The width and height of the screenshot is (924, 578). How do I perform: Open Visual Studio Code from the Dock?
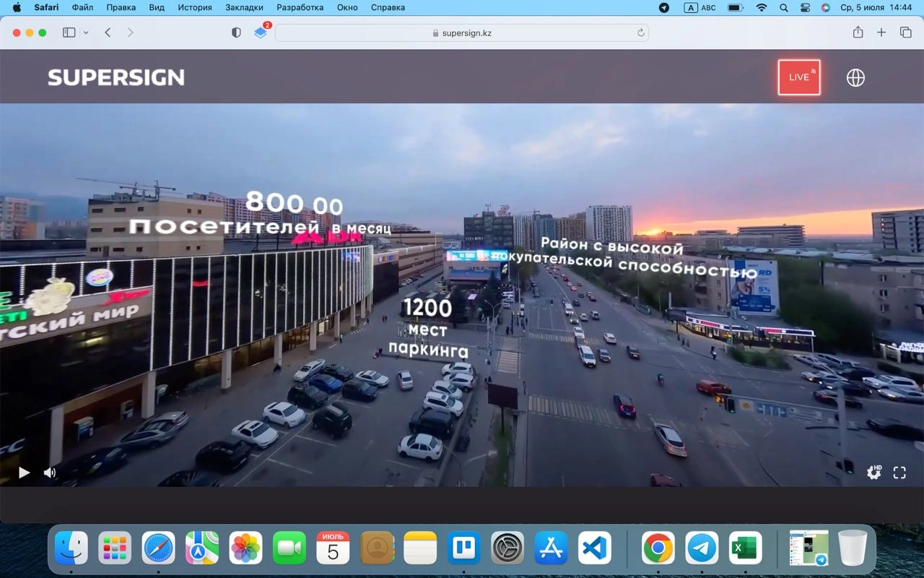click(594, 548)
